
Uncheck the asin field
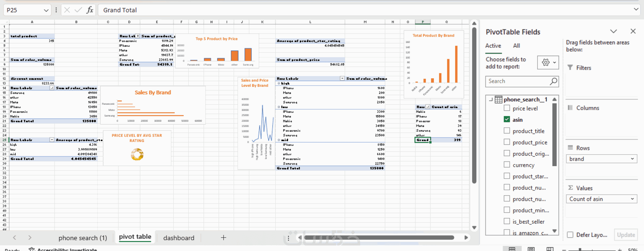(507, 119)
